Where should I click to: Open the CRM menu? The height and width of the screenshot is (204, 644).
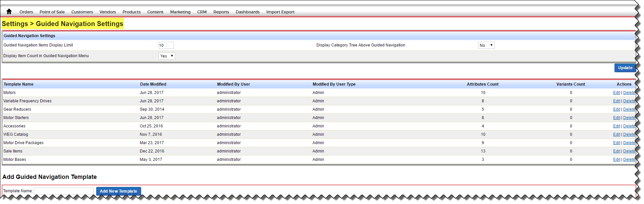tap(202, 12)
